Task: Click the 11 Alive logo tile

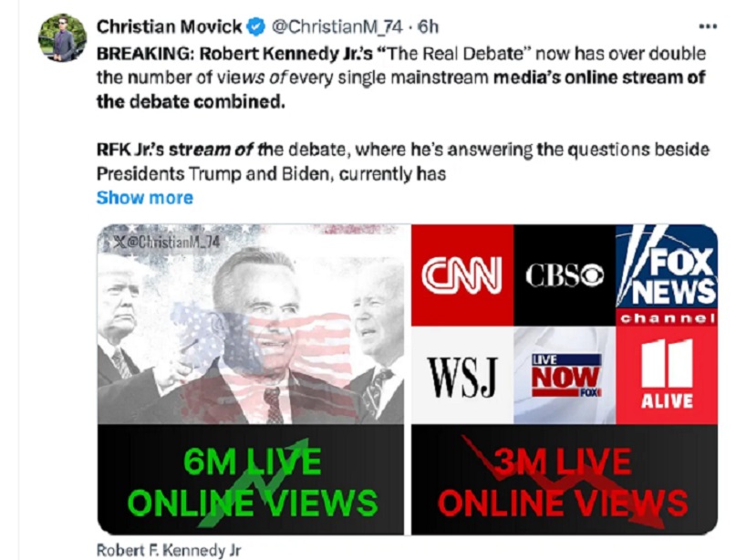Action: [667, 375]
